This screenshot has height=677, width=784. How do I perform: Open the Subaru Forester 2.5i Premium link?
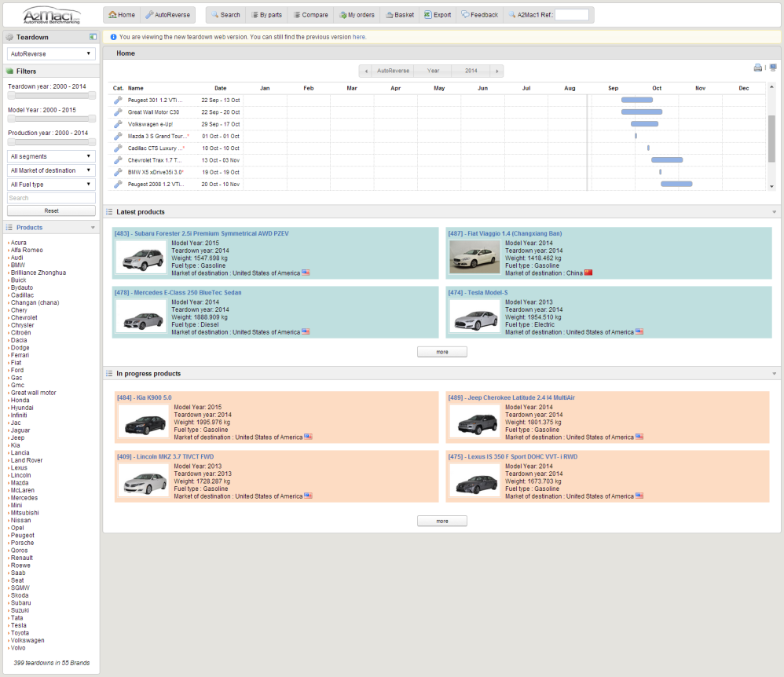202,233
